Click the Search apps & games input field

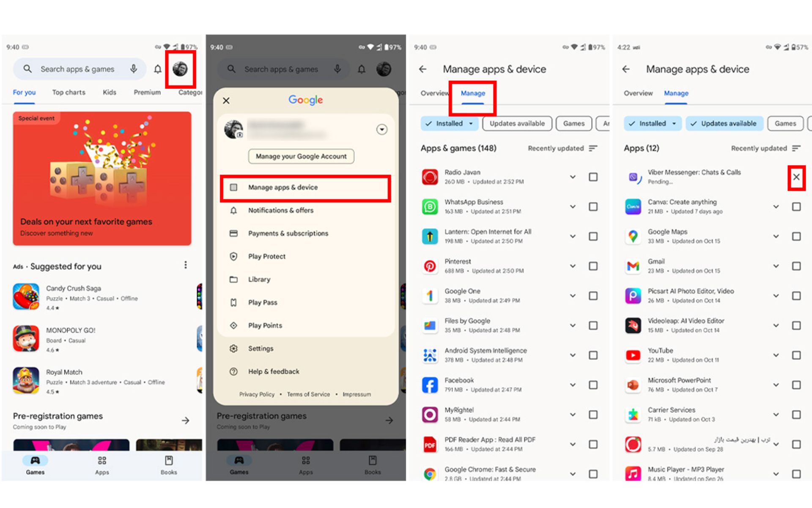tap(82, 69)
